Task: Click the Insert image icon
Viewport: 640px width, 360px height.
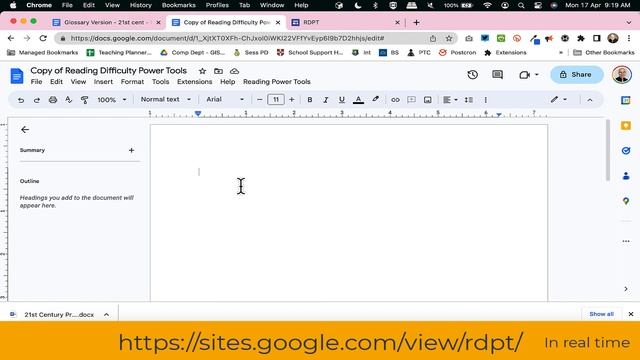Action: pos(427,100)
